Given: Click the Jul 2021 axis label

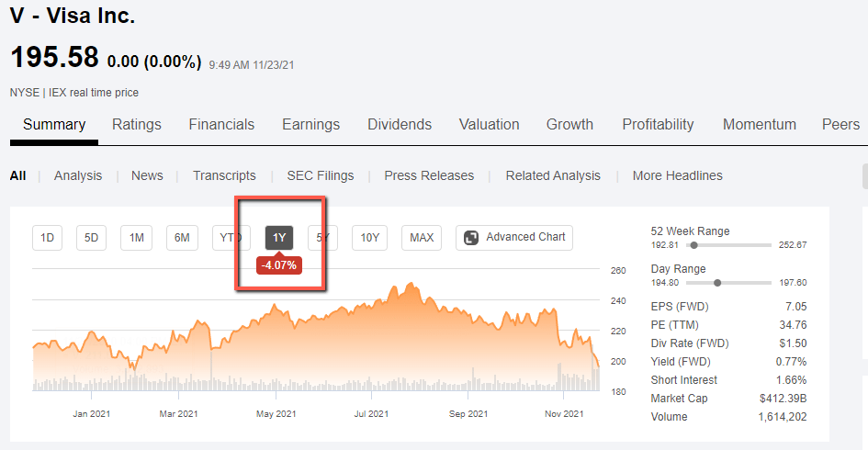Looking at the screenshot, I should click(x=371, y=414).
